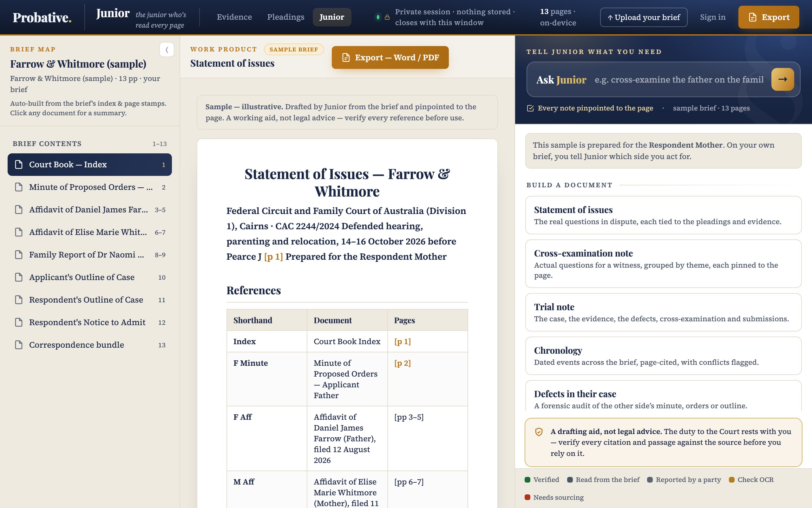Focus the Ask Junior input field

(x=679, y=80)
